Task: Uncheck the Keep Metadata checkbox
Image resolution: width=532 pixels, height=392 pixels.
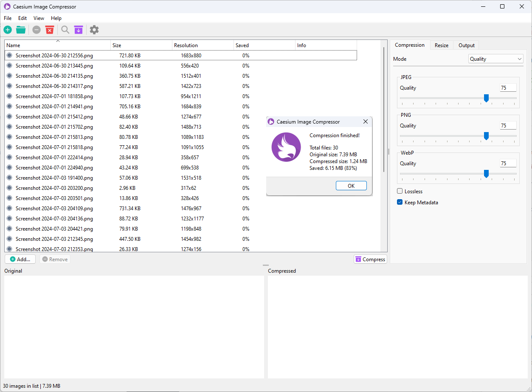Action: 400,202
